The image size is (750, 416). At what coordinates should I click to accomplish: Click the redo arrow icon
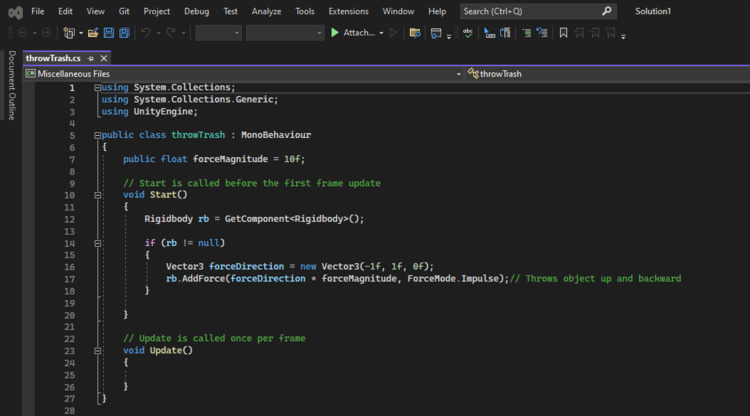171,33
